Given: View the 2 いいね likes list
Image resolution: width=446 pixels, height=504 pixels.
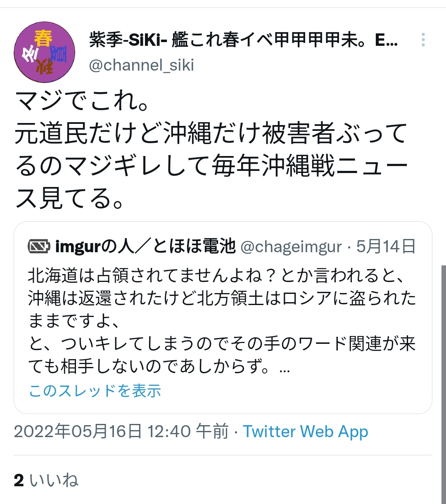Looking at the screenshot, I should point(46,480).
